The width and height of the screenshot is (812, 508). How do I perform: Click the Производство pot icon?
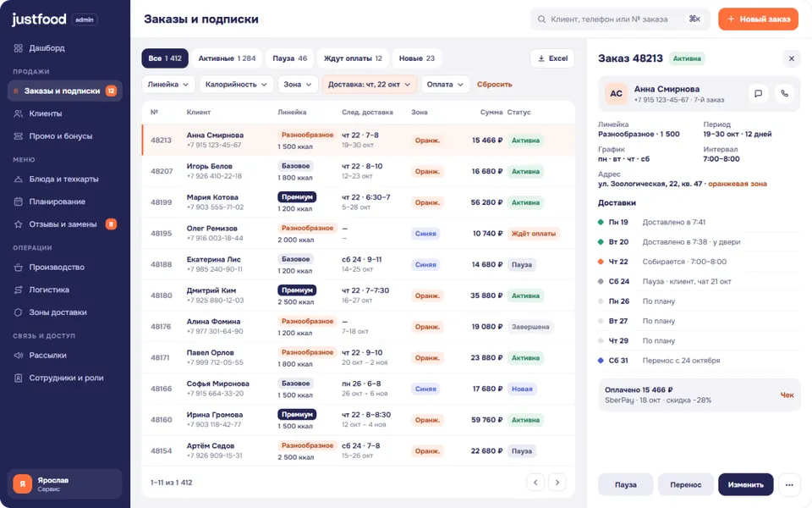tap(18, 268)
